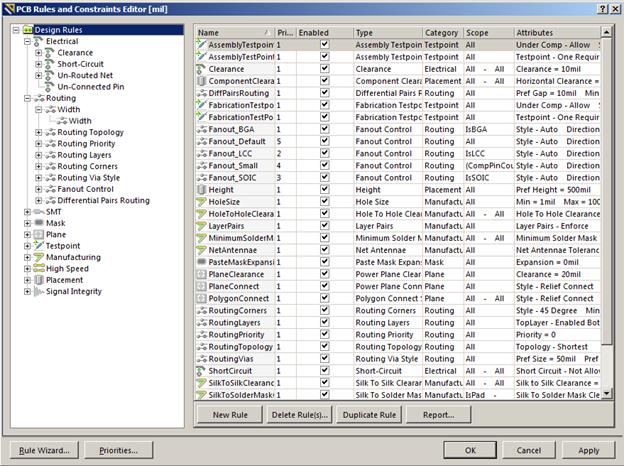The height and width of the screenshot is (466, 624).
Task: Open the rules Report dialog
Action: [439, 415]
